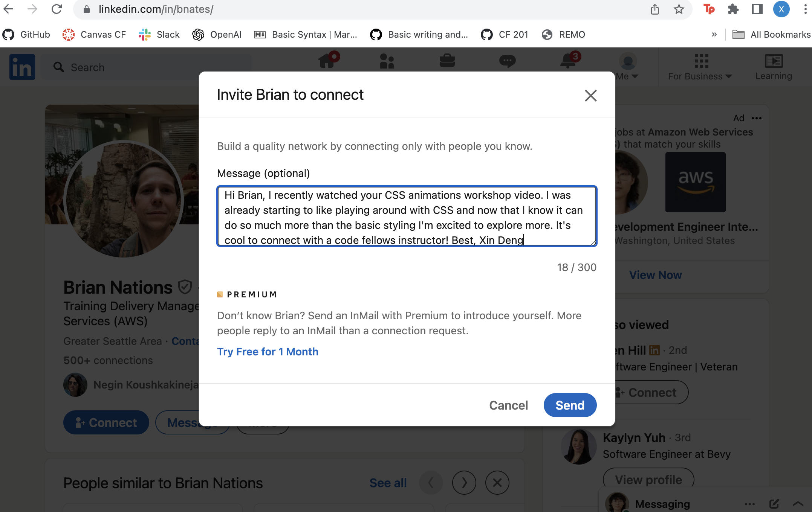
Task: Open the Canvas CF bookmark
Action: point(94,35)
